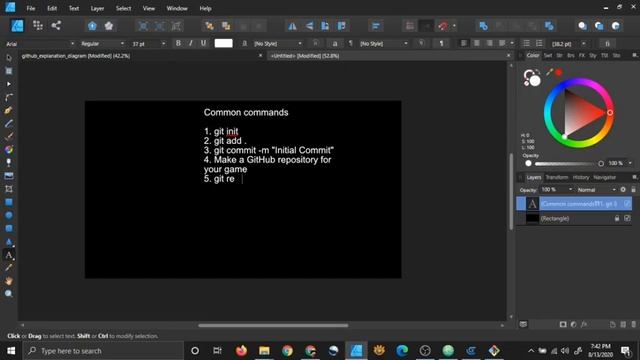The width and height of the screenshot is (640, 360).
Task: Toggle numbered list formatting
Action: (539, 43)
